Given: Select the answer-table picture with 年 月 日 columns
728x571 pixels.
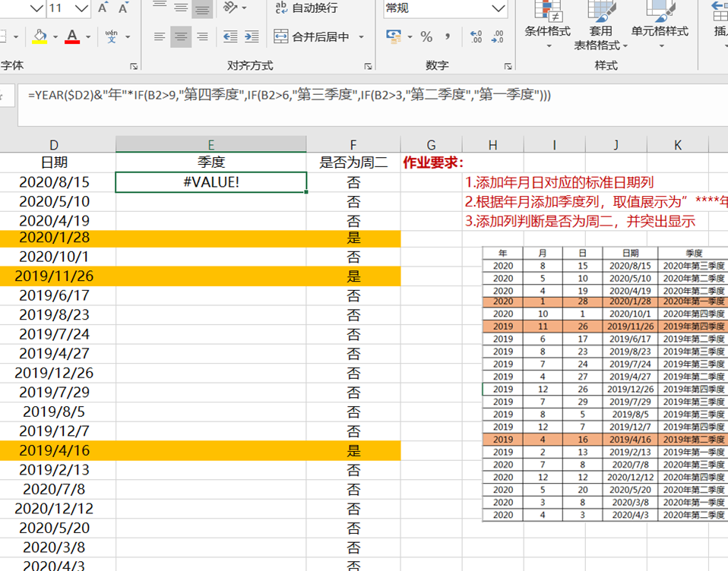Looking at the screenshot, I should (605, 384).
